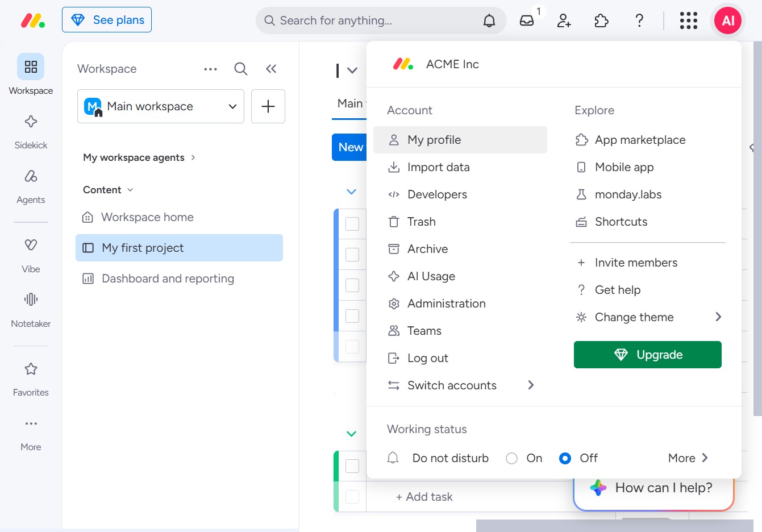Choose Import data in Account menu
Viewport: 762px width, 532px height.
[x=460, y=167]
